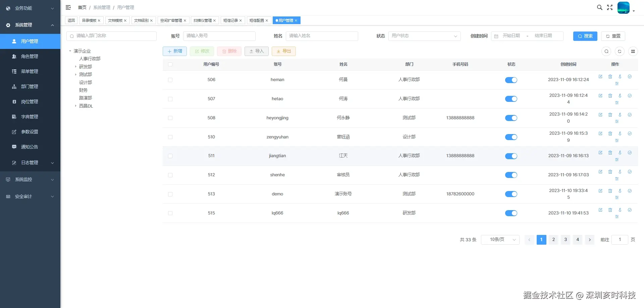Go to page 2 in pagination
Image resolution: width=644 pixels, height=308 pixels.
click(553, 240)
